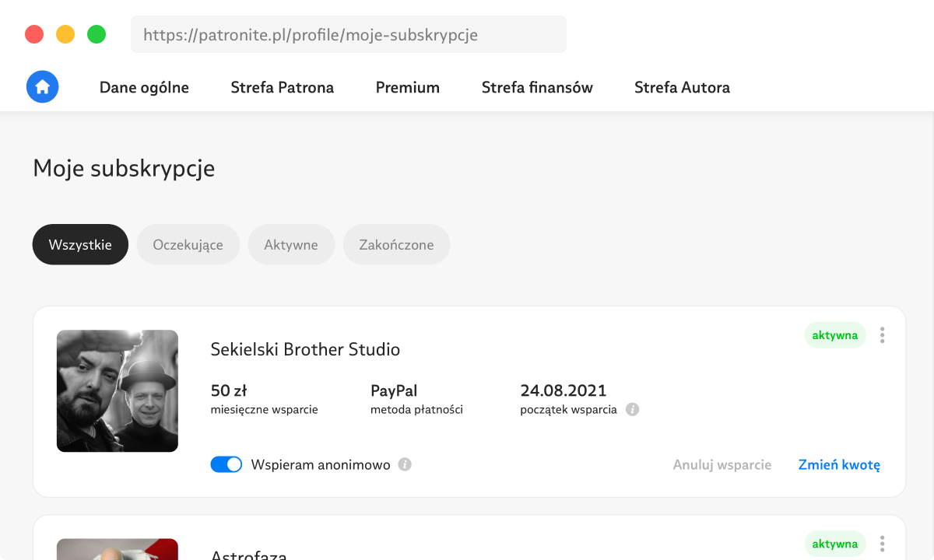Click the Anuluj wsparcie link
Viewport: 934px width, 560px height.
[x=722, y=465]
